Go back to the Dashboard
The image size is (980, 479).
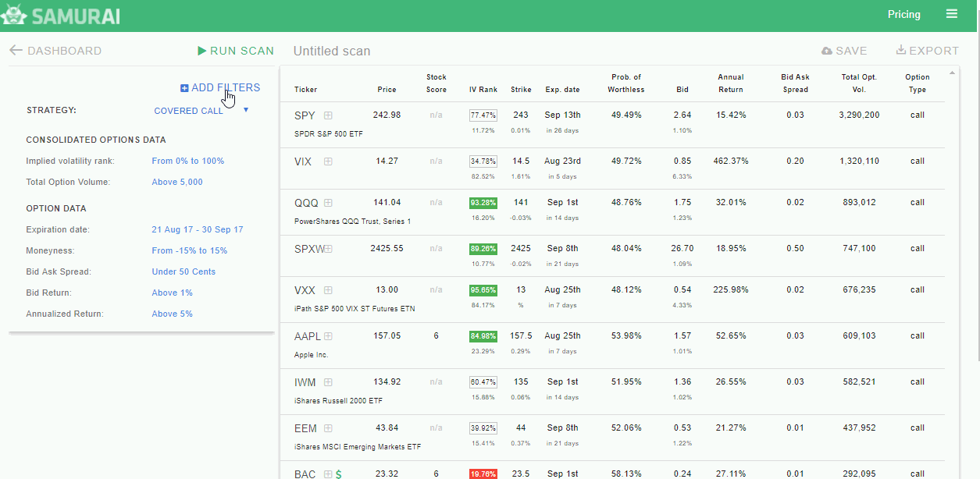[x=55, y=51]
